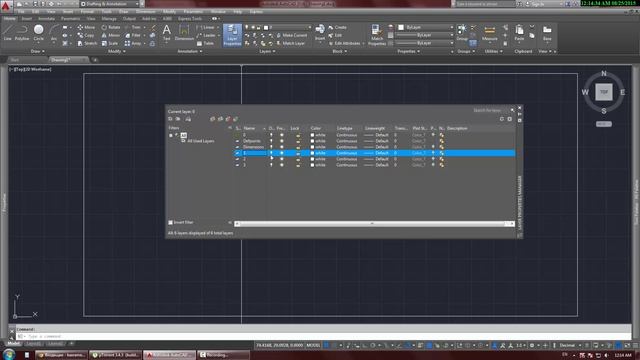
Task: Open Layer Properties from ribbon
Action: 232,35
